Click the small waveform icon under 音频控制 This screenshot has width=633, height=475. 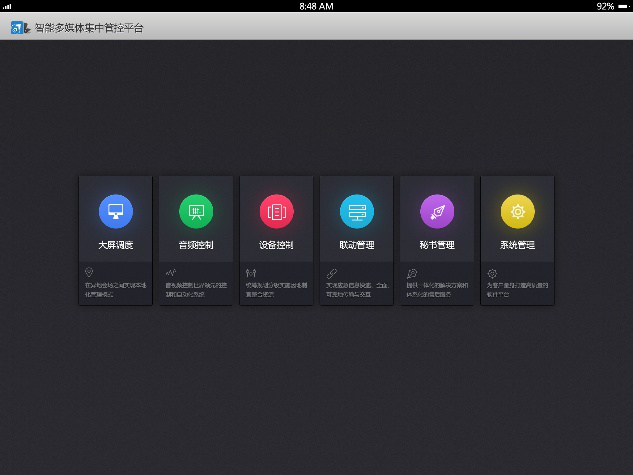click(x=170, y=273)
